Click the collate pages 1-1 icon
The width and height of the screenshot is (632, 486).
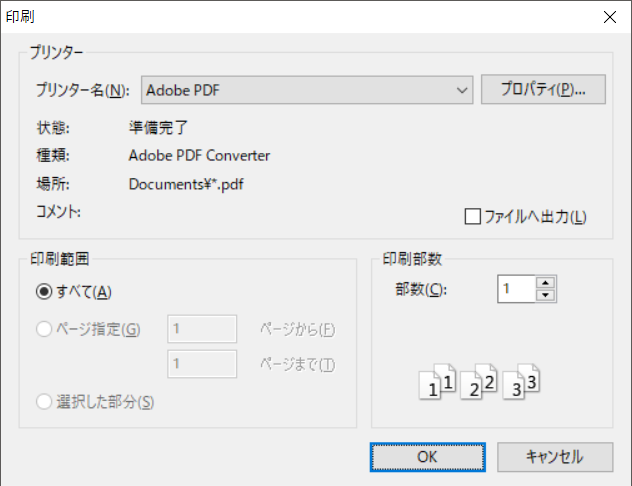438,382
